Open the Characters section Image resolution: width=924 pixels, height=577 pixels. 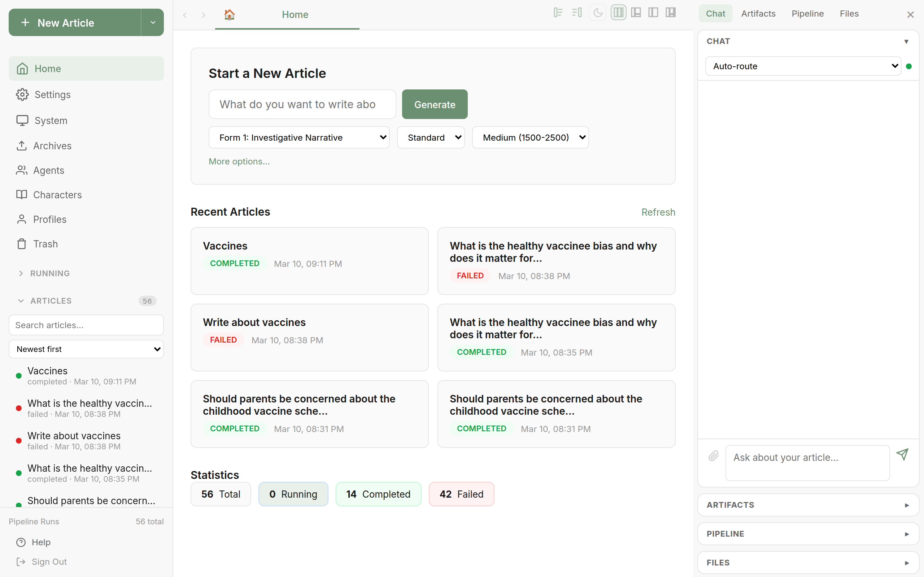click(58, 195)
